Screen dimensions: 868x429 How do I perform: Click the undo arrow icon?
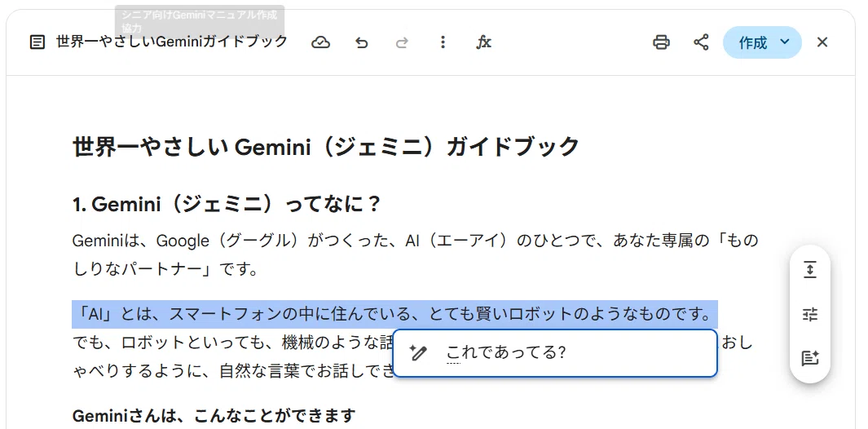(362, 42)
